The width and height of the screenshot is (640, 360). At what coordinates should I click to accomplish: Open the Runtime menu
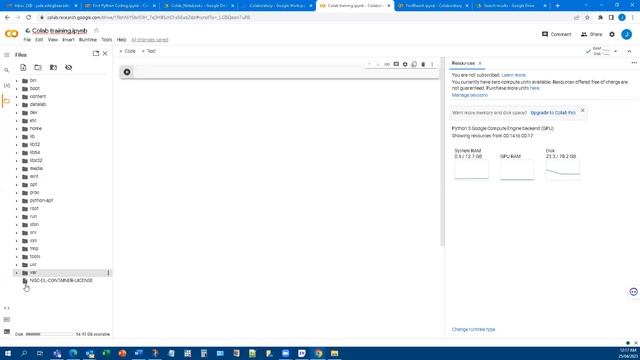pos(88,40)
